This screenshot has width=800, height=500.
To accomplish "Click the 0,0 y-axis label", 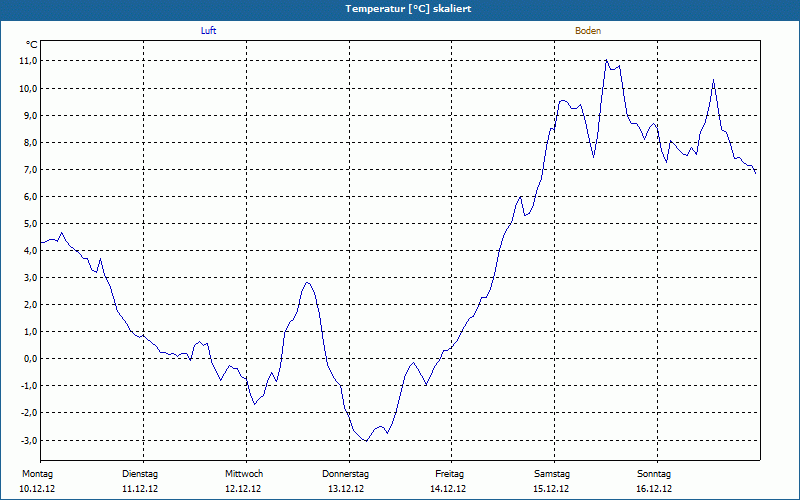I will coord(30,359).
